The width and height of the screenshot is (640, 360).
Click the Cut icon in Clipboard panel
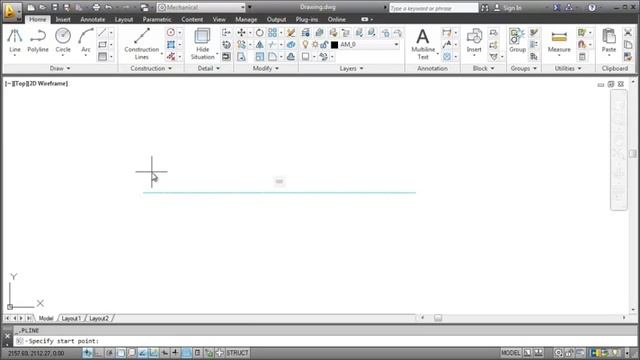[628, 33]
